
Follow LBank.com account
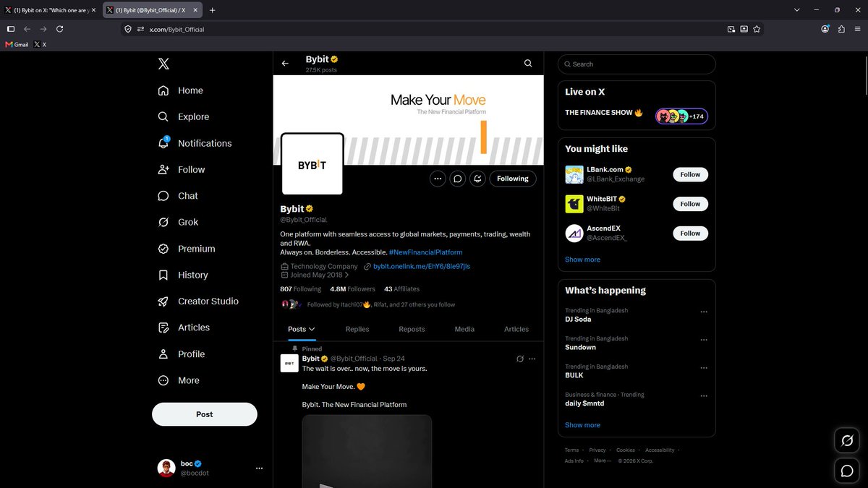pyautogui.click(x=690, y=174)
